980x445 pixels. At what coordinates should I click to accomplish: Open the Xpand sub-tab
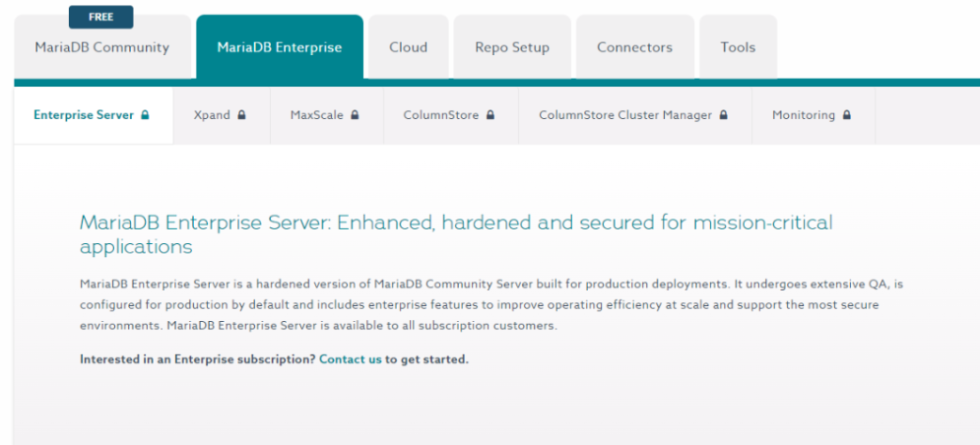point(222,115)
